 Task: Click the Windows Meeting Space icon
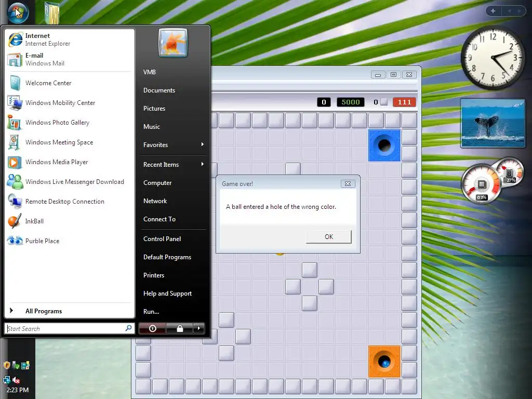pyautogui.click(x=14, y=142)
